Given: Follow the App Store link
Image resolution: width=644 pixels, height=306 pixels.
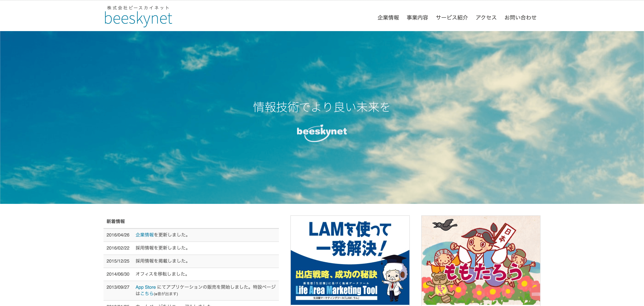Looking at the screenshot, I should [145, 287].
